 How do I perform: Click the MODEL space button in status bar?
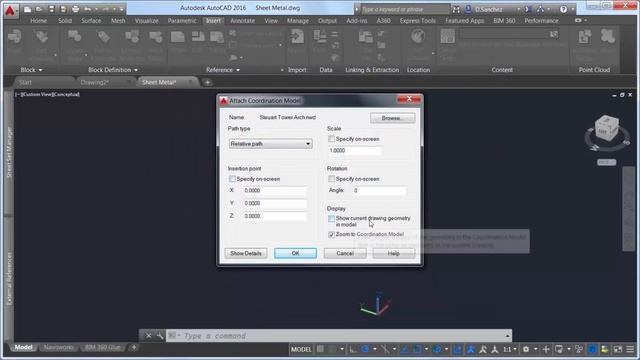[x=301, y=349]
